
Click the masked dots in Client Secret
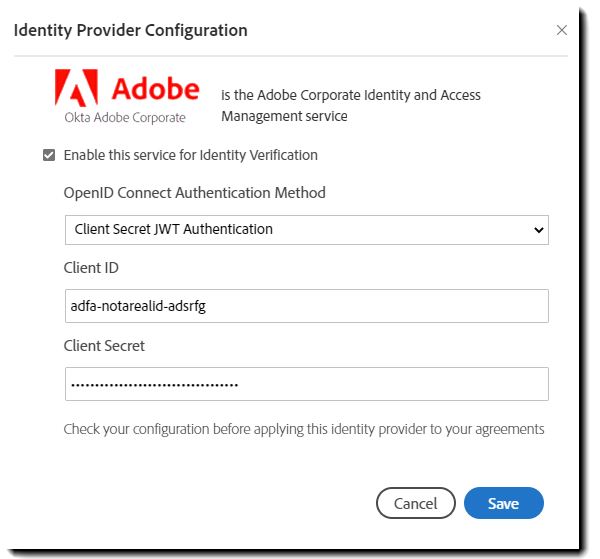[154, 383]
